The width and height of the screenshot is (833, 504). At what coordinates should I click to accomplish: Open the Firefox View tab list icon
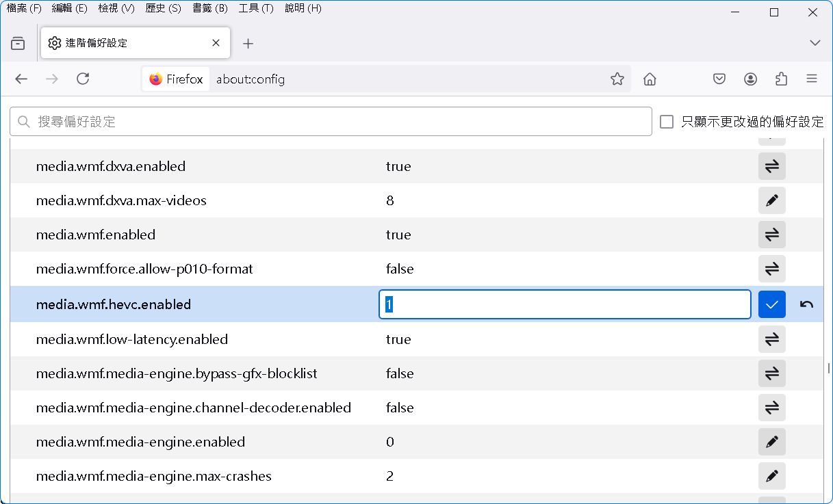point(18,43)
